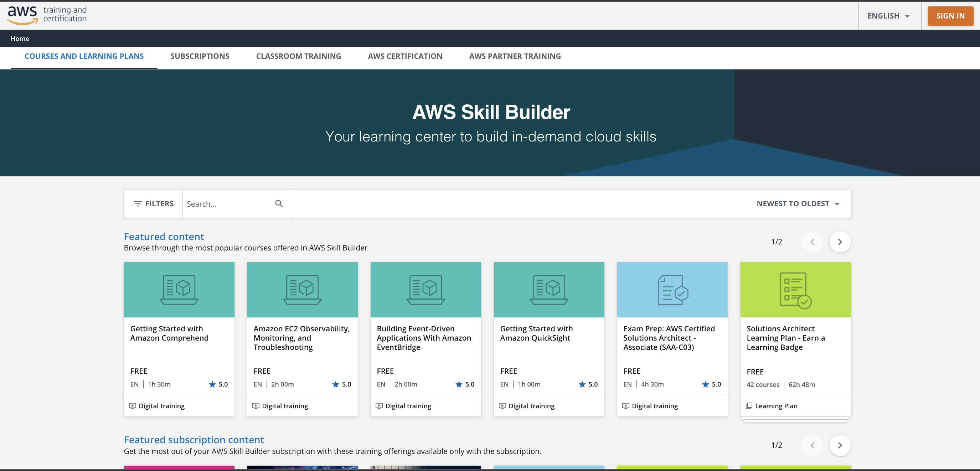Open the Featured subscription content heading link
980x471 pixels.
pyautogui.click(x=194, y=440)
